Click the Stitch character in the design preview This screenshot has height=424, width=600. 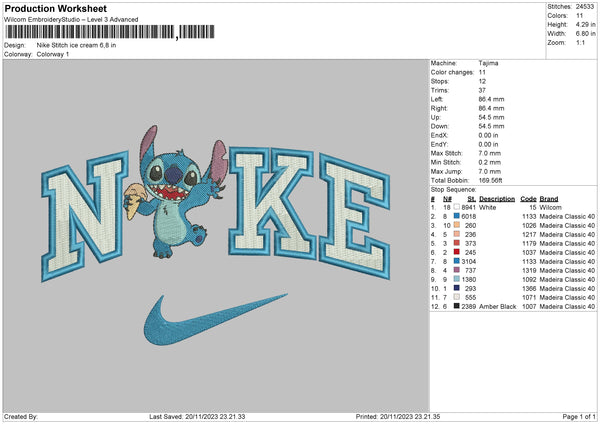click(176, 191)
